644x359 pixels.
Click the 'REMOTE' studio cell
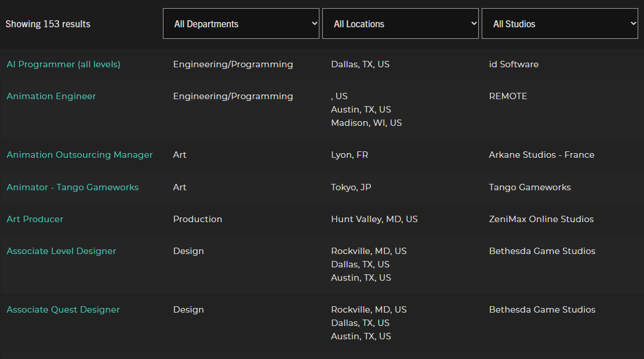pos(508,96)
